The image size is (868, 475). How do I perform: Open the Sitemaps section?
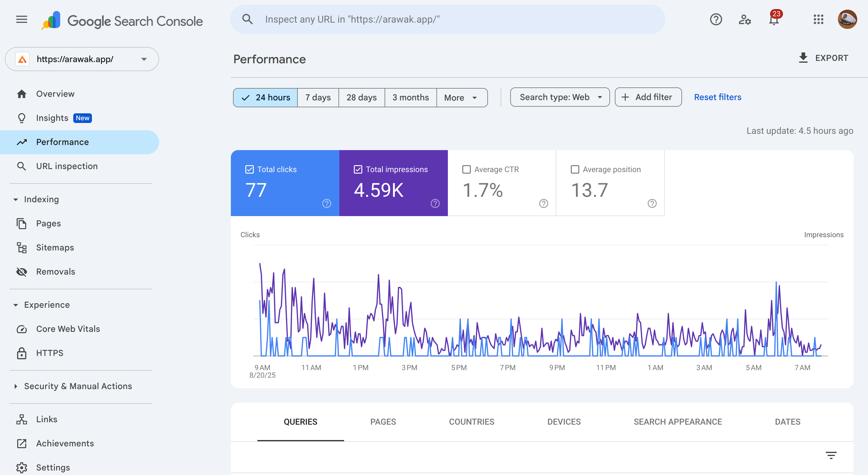(55, 248)
